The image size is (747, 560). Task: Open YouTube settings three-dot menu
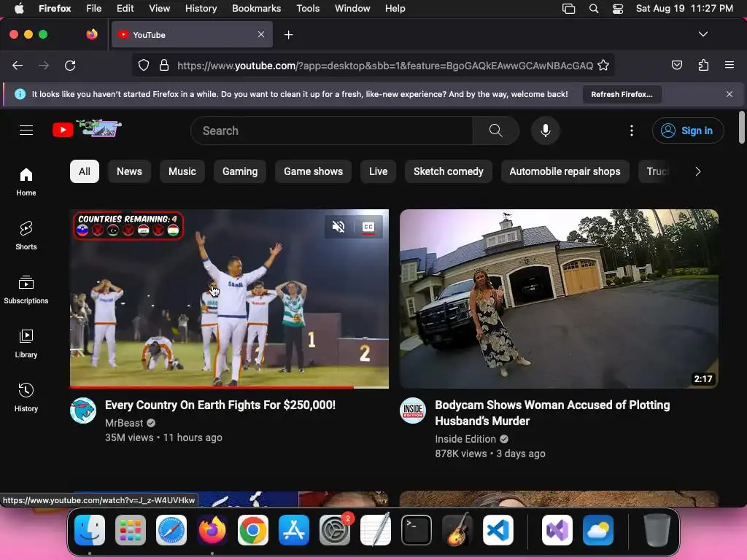click(x=632, y=131)
